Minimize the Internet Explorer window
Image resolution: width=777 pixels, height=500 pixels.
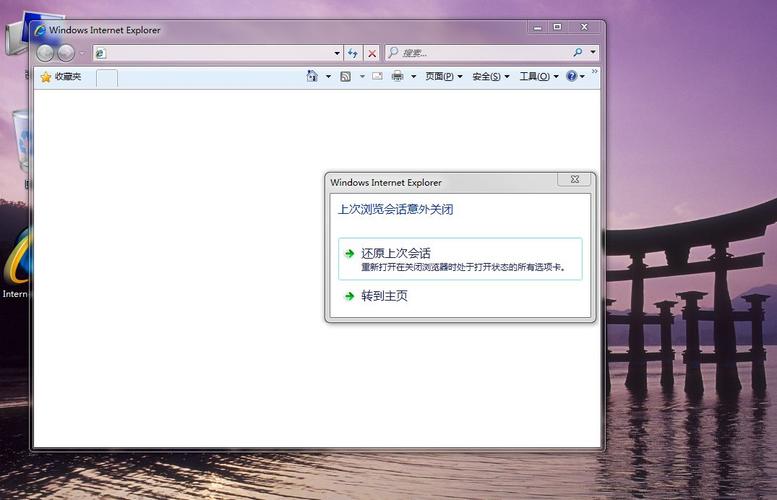tap(537, 27)
